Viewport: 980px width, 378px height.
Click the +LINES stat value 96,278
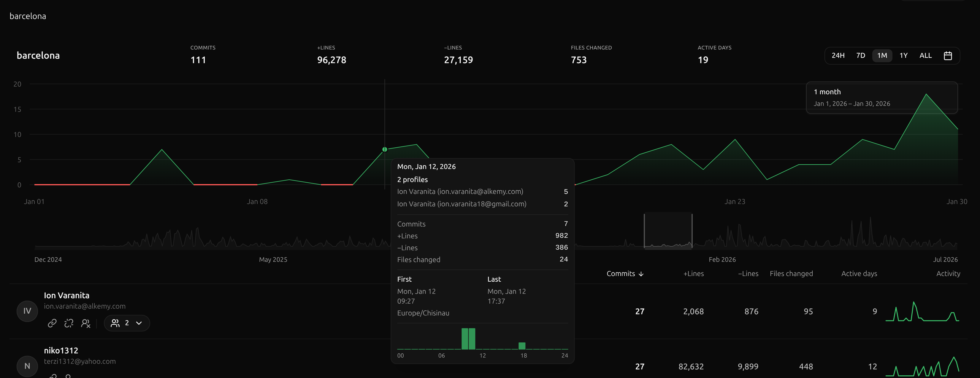point(331,60)
